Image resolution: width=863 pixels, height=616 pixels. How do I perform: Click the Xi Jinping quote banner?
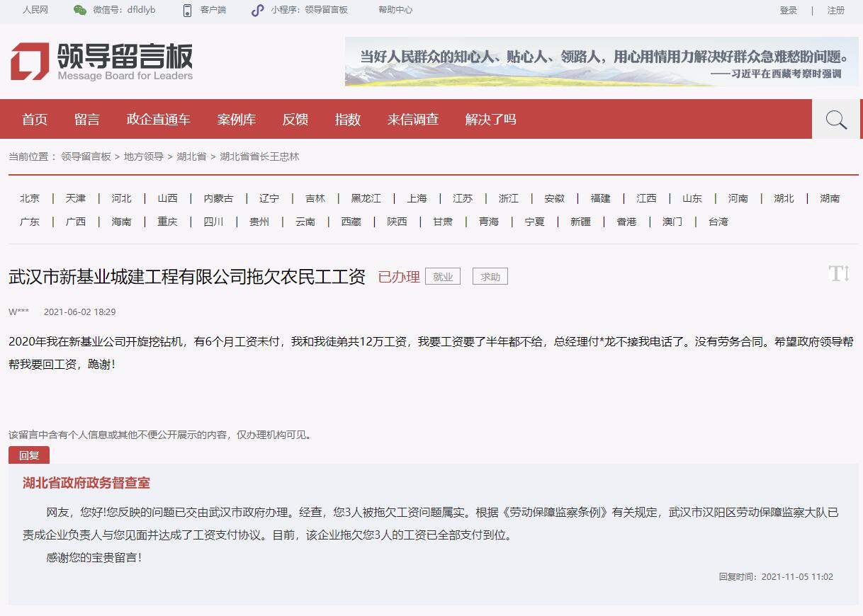click(x=601, y=62)
